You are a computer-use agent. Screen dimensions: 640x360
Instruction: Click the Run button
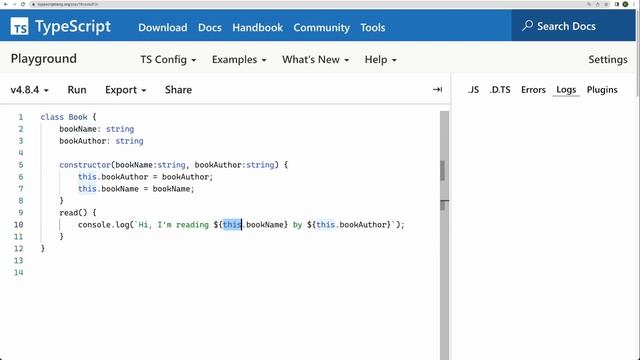coord(77,90)
